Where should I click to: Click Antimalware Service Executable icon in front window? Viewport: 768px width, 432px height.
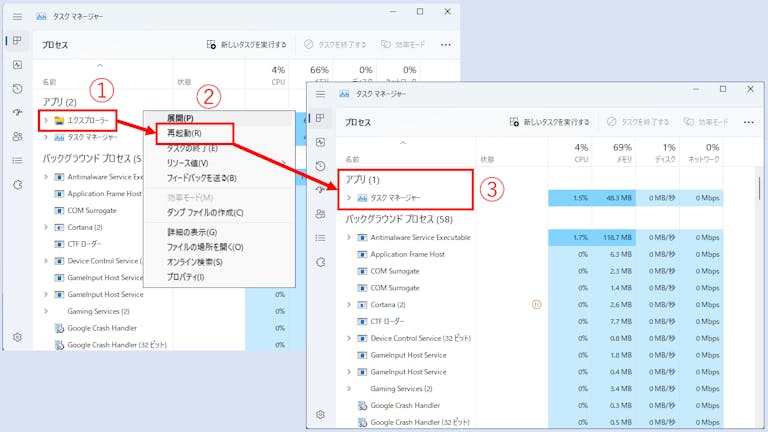click(x=362, y=238)
